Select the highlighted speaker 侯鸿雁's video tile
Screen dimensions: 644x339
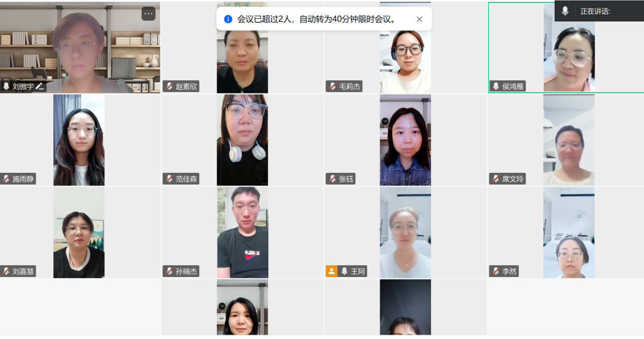(x=566, y=47)
